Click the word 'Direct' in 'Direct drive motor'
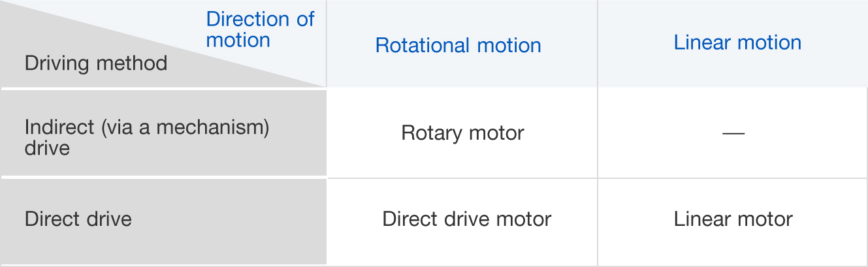Viewport: 868px width, 267px height. pos(408,218)
